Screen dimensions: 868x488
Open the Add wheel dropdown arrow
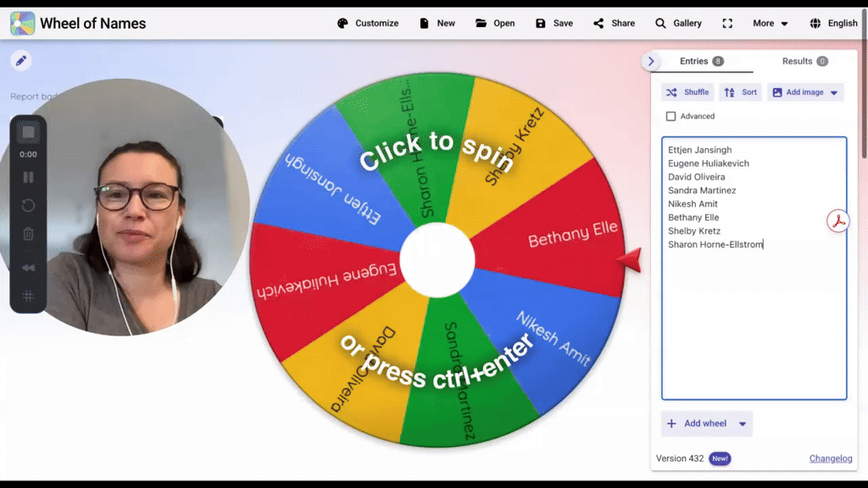click(743, 424)
